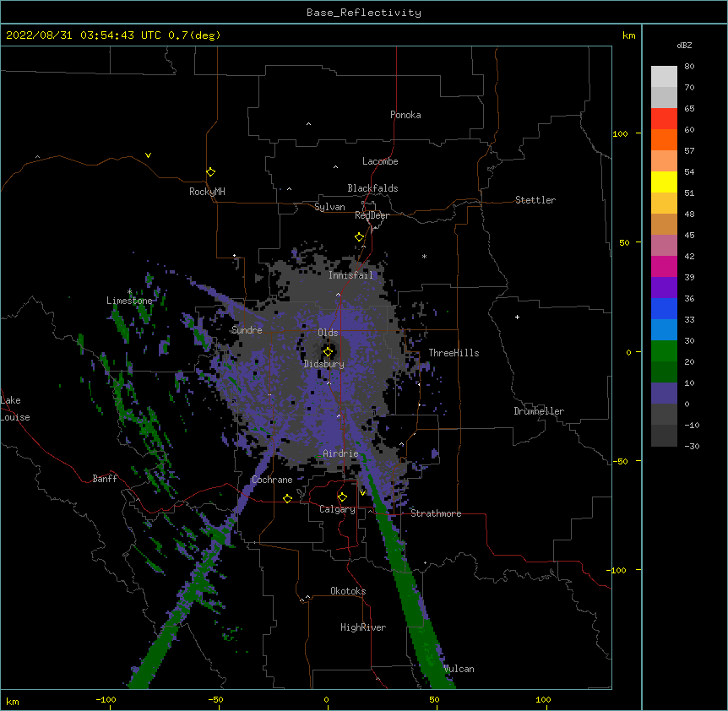Click the Banff town label

pos(105,479)
